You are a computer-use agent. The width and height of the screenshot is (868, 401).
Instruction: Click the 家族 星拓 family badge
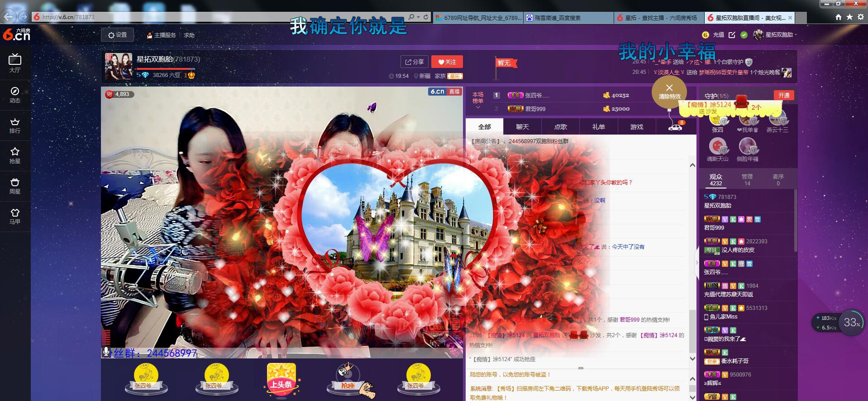455,76
